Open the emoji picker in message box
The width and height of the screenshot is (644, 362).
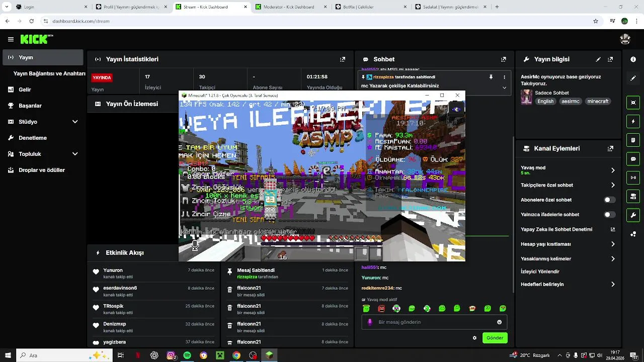tap(499, 322)
